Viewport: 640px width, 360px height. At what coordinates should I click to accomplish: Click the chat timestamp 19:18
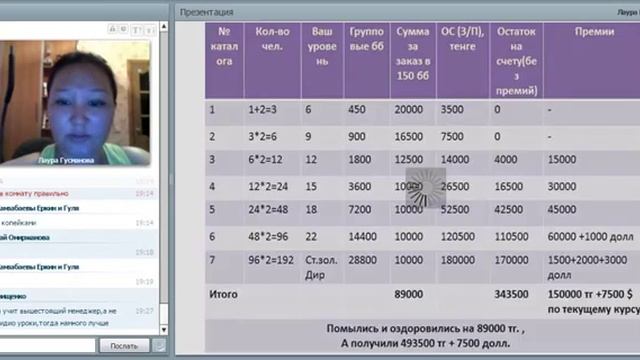pyautogui.click(x=144, y=252)
